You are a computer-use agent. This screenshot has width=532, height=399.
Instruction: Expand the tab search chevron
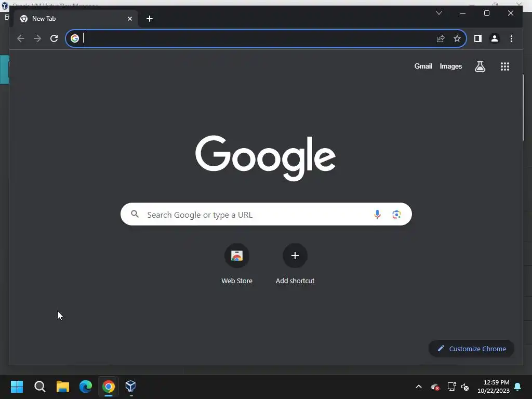pyautogui.click(x=438, y=13)
